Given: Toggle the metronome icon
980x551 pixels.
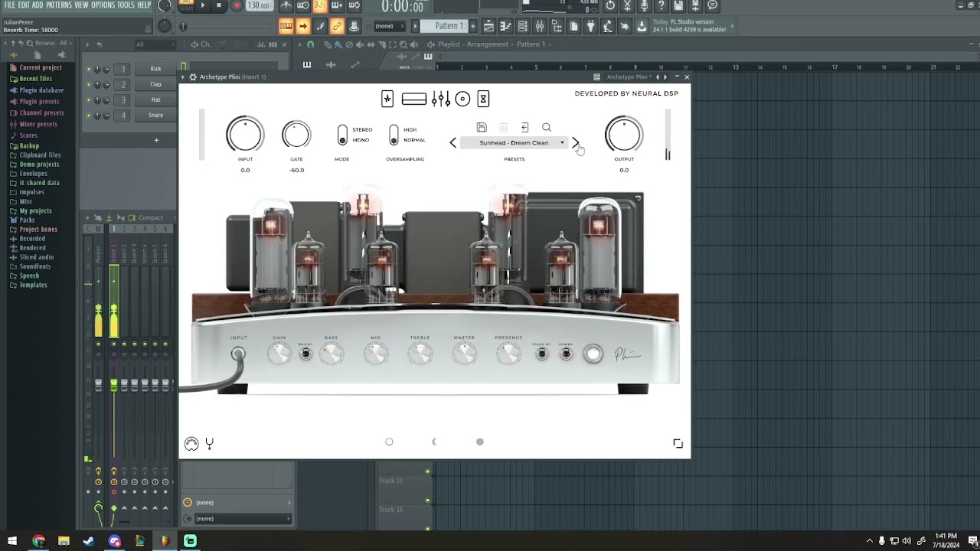Looking at the screenshot, I should pyautogui.click(x=286, y=6).
